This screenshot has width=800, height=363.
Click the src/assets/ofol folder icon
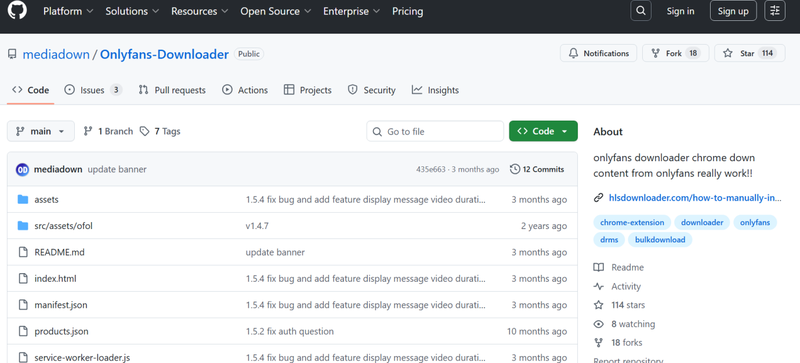[22, 226]
